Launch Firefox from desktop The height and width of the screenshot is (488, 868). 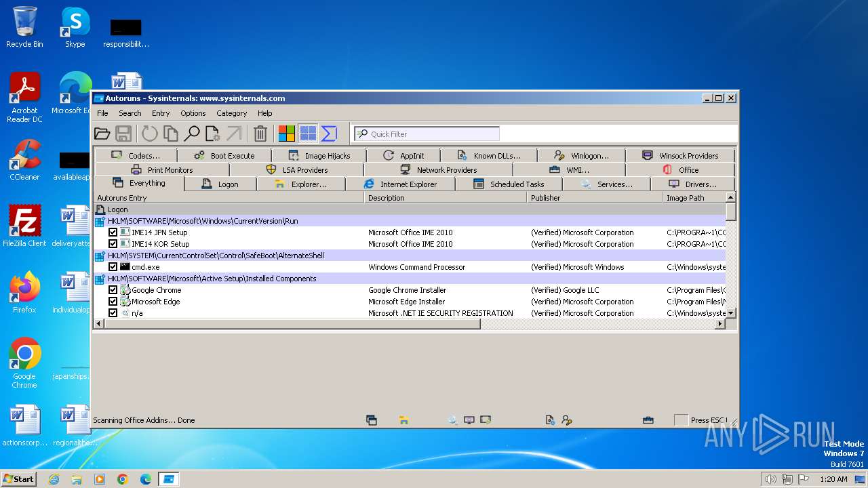(x=24, y=293)
